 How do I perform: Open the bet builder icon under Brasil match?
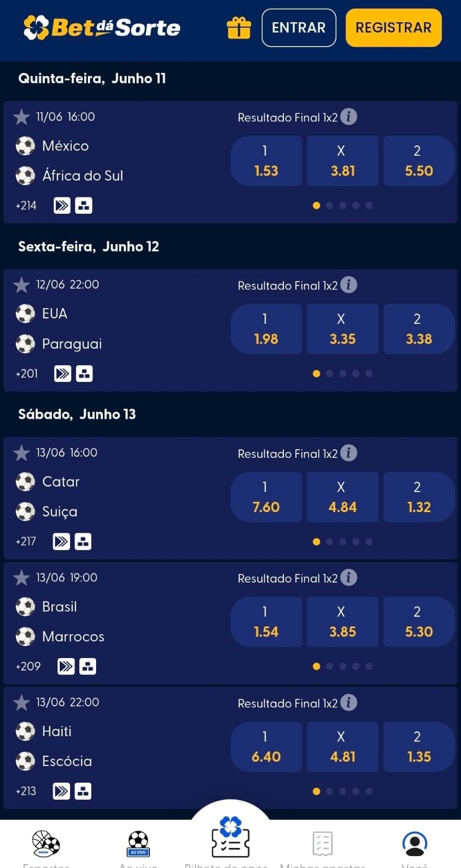coord(88,666)
